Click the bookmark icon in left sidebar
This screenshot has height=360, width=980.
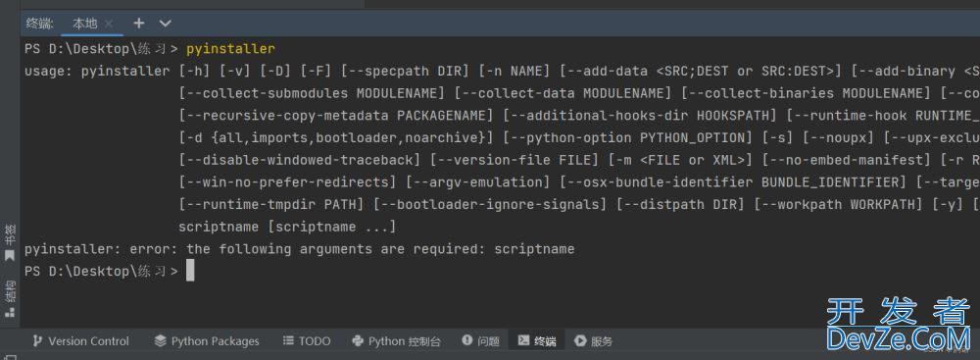click(10, 255)
